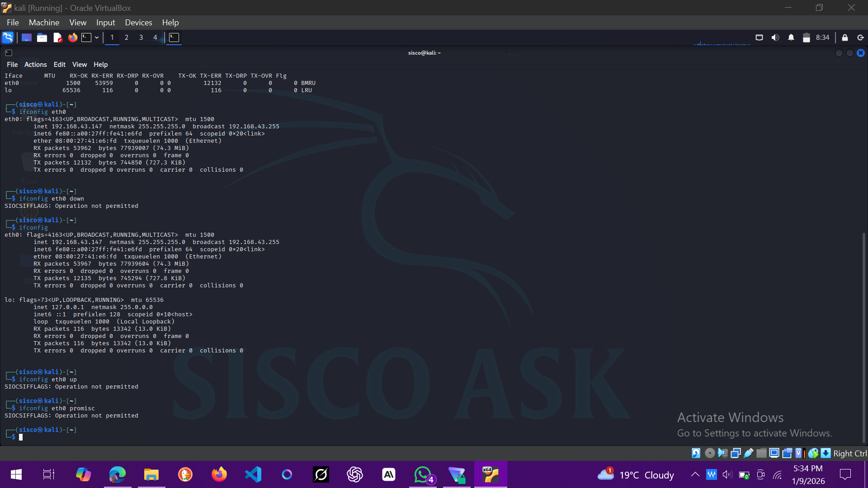The height and width of the screenshot is (488, 868).
Task: Click the terminal vertical scrollbar
Action: coord(864,338)
